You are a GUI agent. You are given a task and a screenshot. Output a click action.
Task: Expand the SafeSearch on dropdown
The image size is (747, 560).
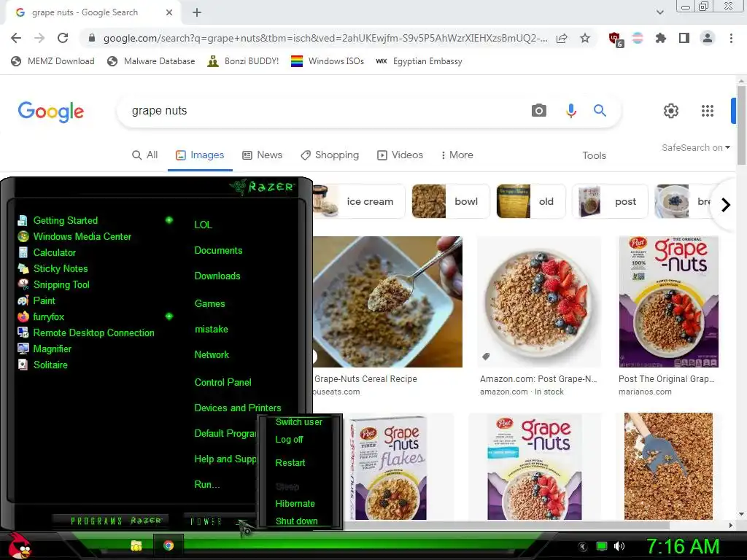pos(695,147)
